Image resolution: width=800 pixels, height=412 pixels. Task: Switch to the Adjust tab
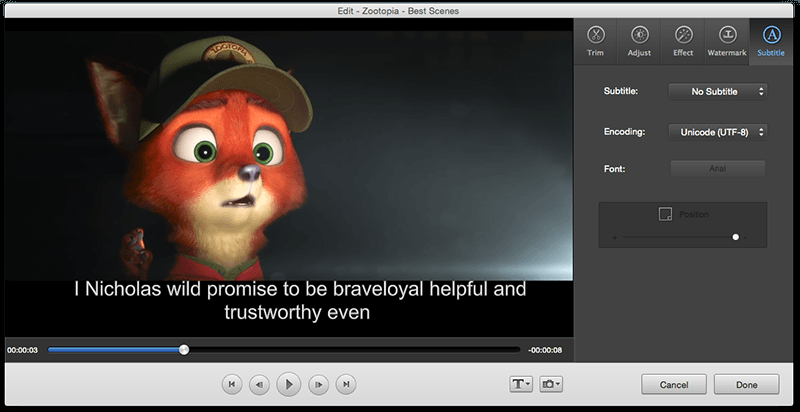click(x=639, y=41)
